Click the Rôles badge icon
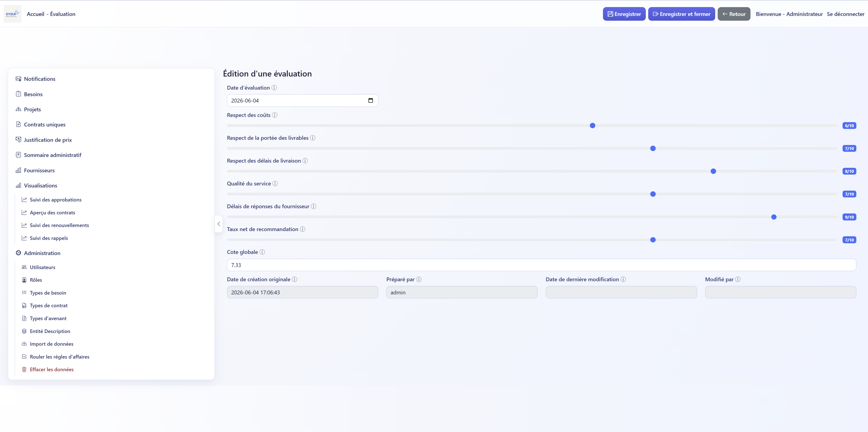 point(24,280)
